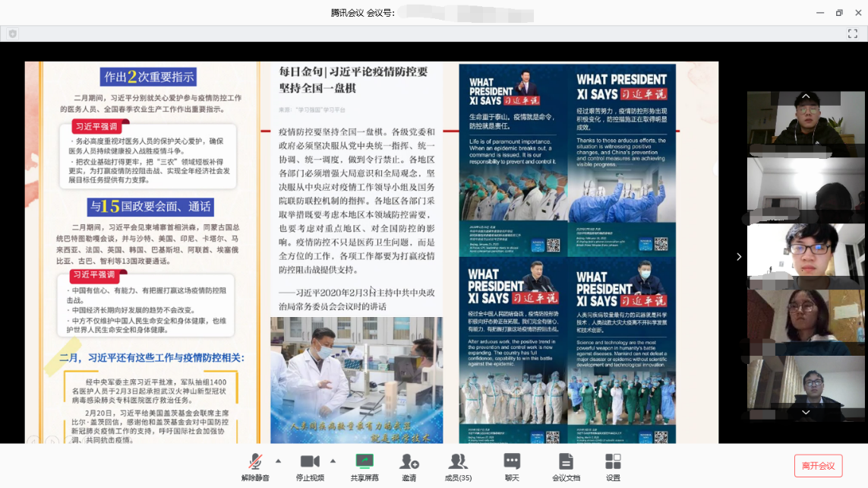
Task: Open the 邀请 invite icon
Action: (x=409, y=465)
